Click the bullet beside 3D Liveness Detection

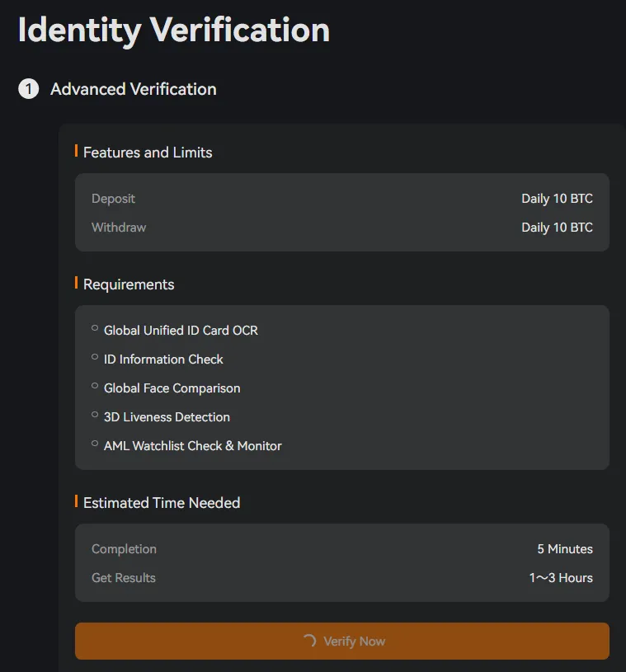pyautogui.click(x=95, y=415)
